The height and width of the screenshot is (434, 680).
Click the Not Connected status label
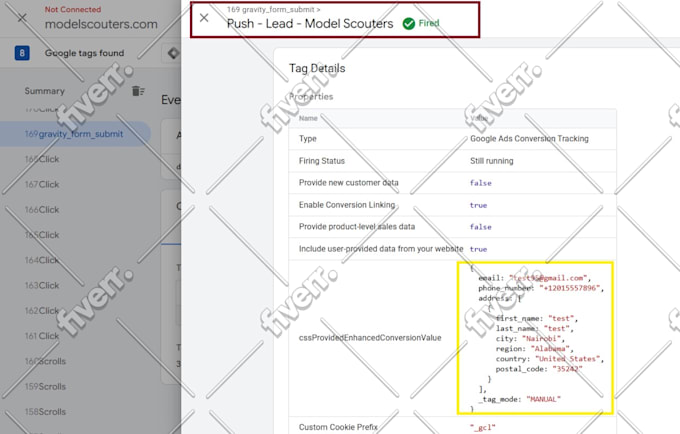tap(73, 9)
